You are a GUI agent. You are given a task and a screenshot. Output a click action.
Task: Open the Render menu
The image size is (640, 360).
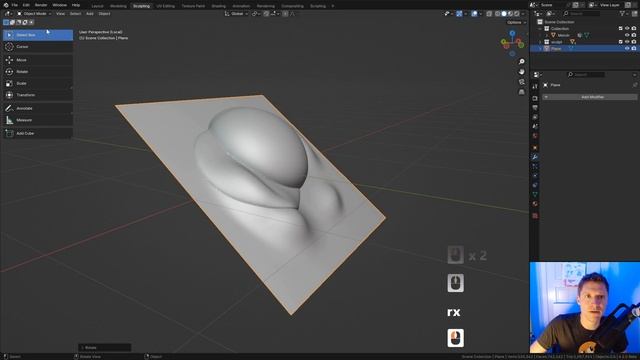coord(41,5)
